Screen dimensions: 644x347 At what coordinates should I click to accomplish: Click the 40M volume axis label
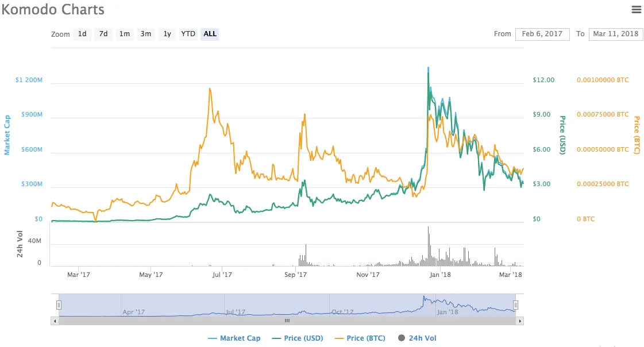click(x=34, y=241)
